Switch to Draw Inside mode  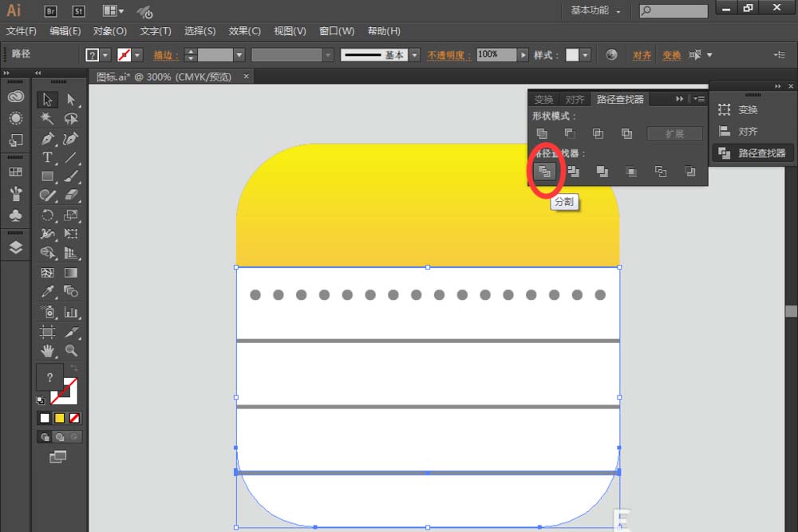point(74,437)
